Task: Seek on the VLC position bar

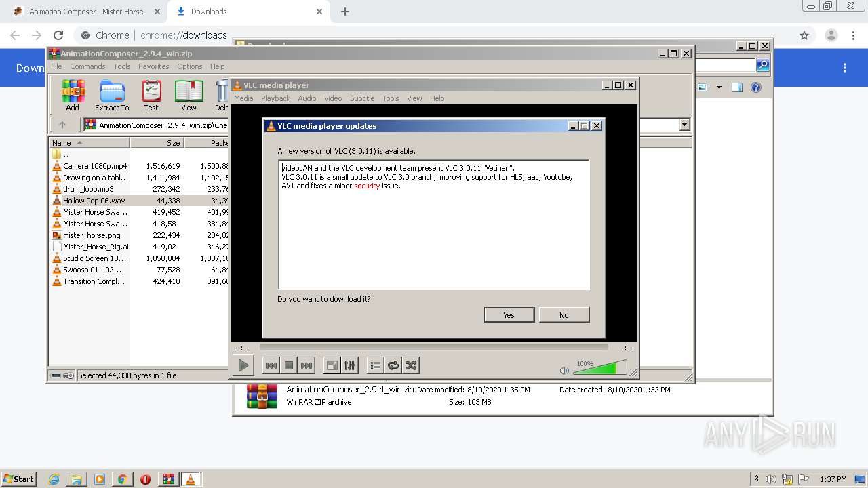Action: tap(434, 347)
